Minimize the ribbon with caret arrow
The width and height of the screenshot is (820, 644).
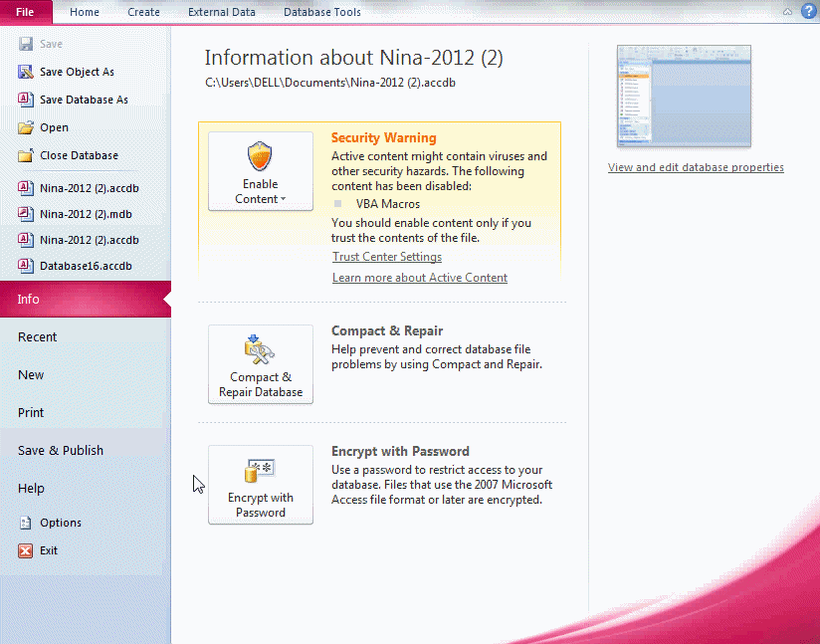(x=787, y=12)
